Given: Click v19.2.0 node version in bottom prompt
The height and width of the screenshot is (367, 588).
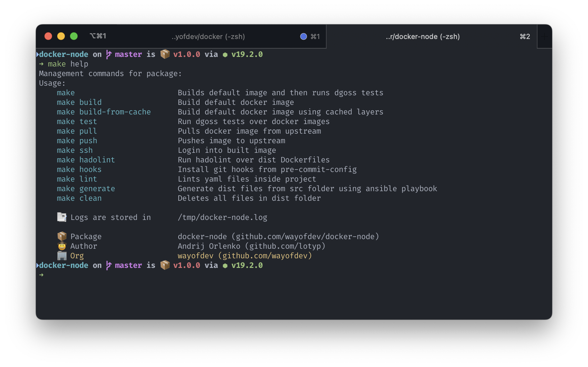Looking at the screenshot, I should pos(247,265).
